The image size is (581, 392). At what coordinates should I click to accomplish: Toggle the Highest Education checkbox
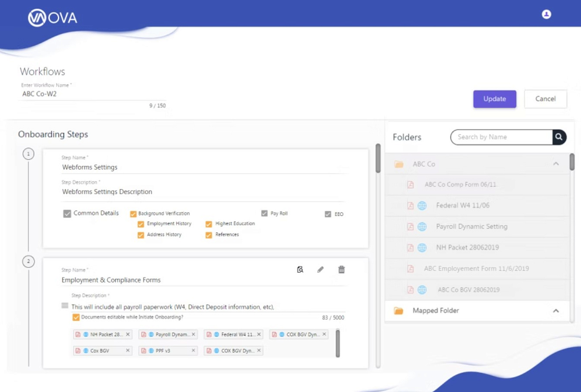pyautogui.click(x=209, y=224)
